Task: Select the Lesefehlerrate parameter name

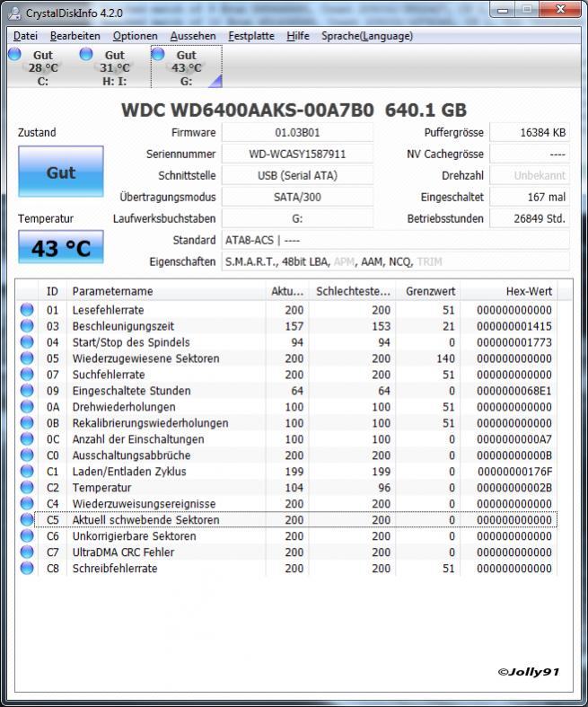Action: click(x=108, y=310)
